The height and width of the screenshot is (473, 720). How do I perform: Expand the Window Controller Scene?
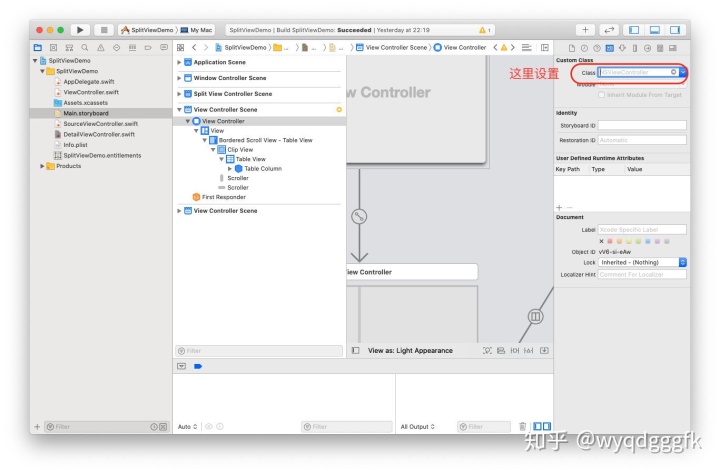pyautogui.click(x=179, y=78)
